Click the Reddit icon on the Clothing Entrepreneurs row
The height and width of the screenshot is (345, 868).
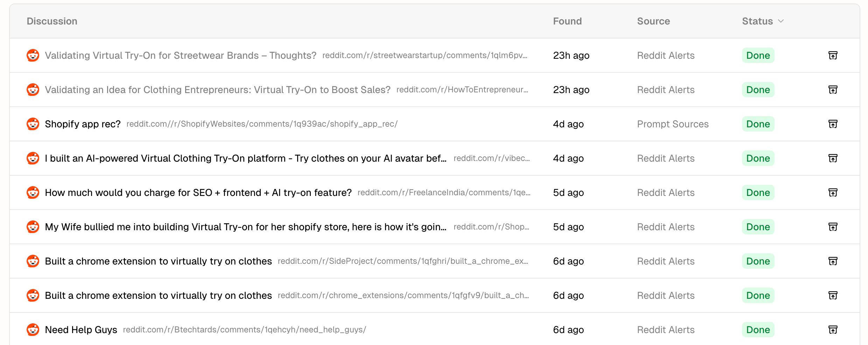click(x=33, y=90)
